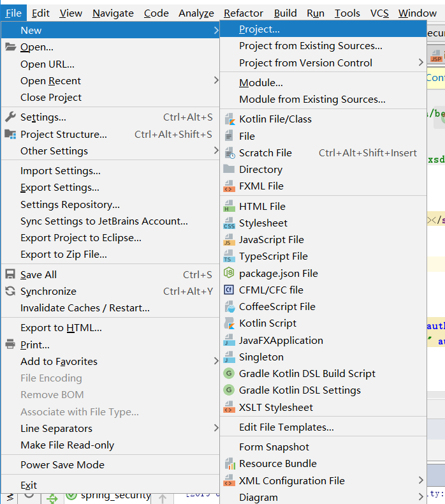Expand Project from Version Control arrow
Viewport: 445px width, 504px height.
421,63
